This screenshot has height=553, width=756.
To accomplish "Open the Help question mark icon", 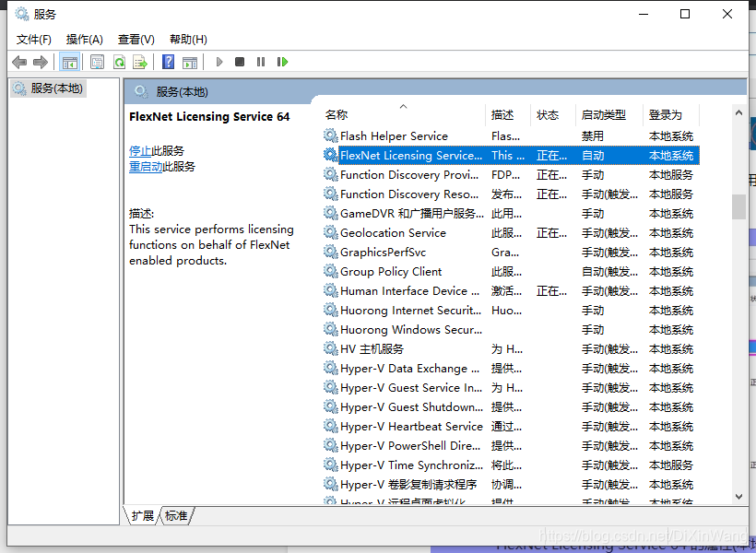I will click(169, 62).
